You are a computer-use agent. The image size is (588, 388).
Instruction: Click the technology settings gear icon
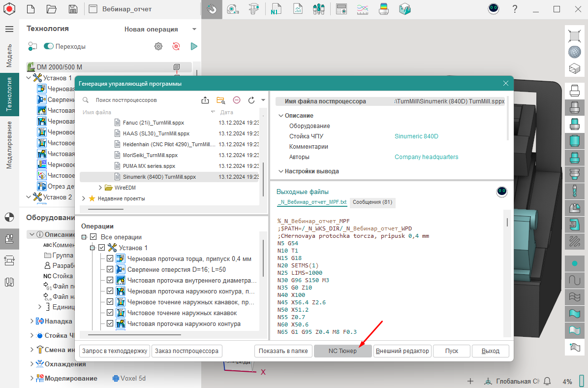click(x=158, y=46)
